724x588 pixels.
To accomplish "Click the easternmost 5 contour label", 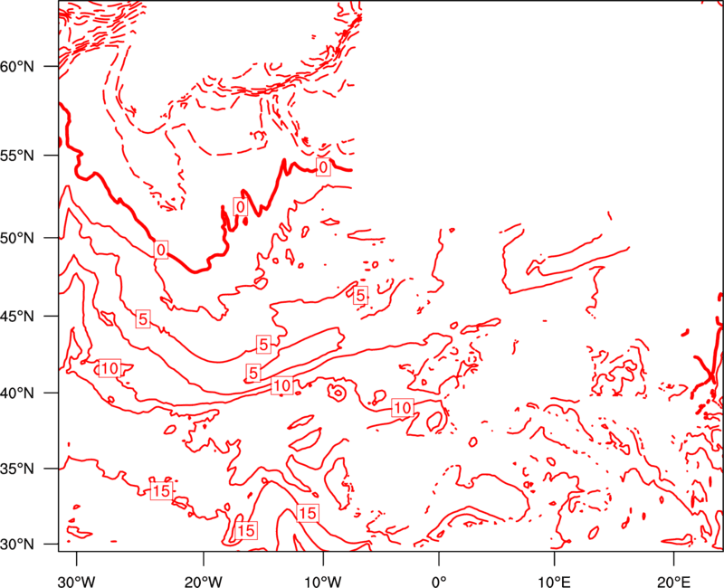I will coord(360,295).
